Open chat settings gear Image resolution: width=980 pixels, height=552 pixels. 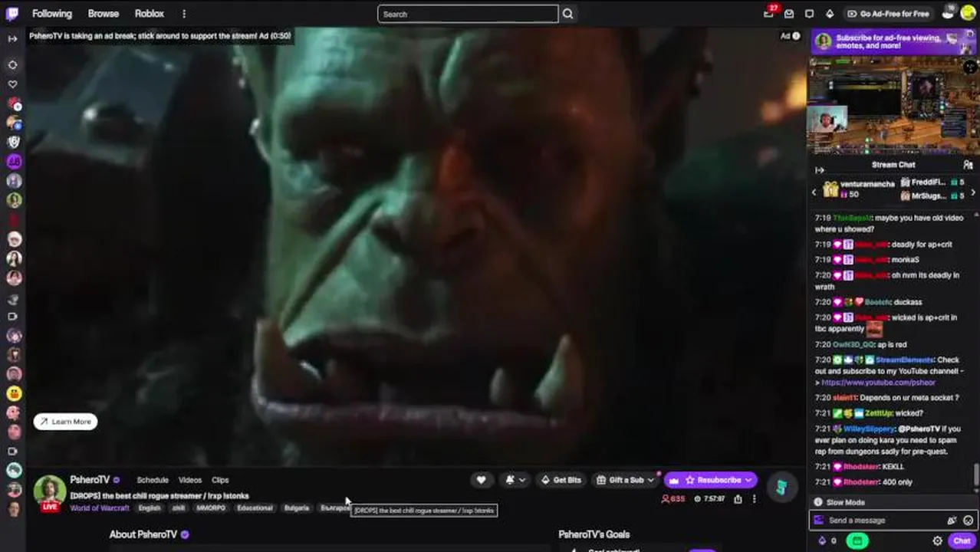pyautogui.click(x=937, y=540)
